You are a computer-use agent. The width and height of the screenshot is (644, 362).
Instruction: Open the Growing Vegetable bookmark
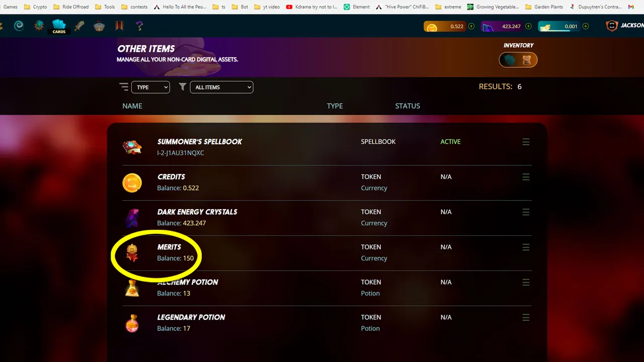(493, 7)
